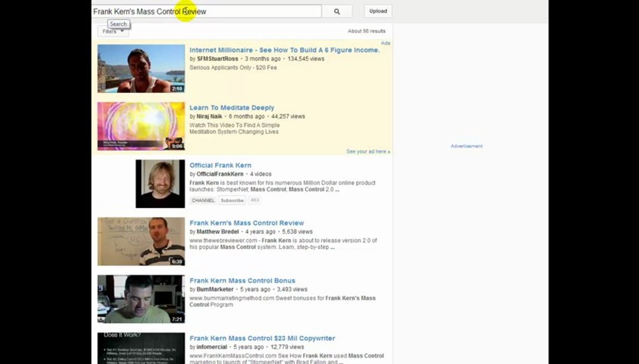Click the 44,257 views text
Viewport: 639px width, 364px height.
288,116
